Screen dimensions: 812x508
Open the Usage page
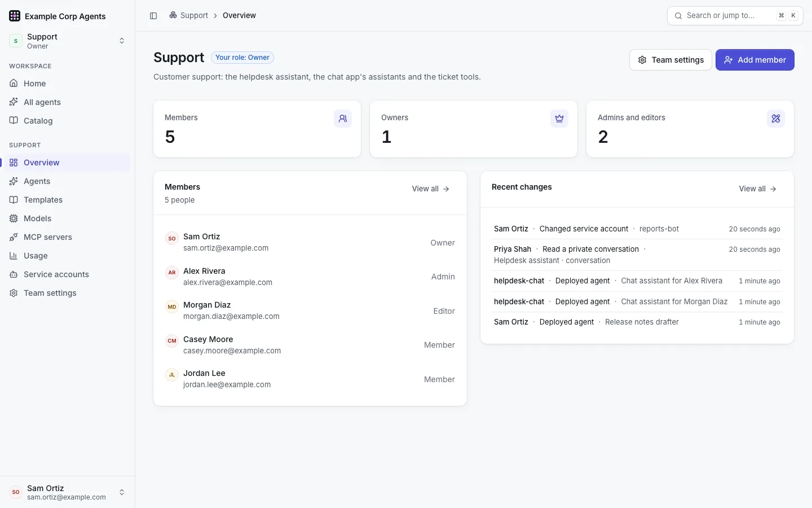pos(68,256)
